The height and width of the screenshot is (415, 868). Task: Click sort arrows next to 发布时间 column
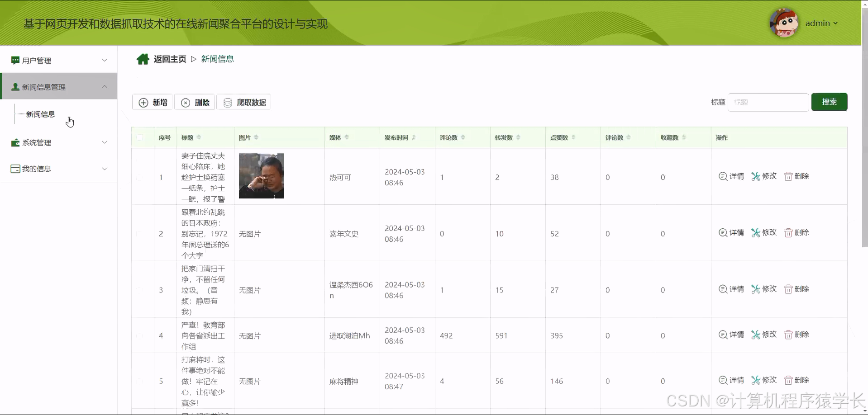click(414, 137)
